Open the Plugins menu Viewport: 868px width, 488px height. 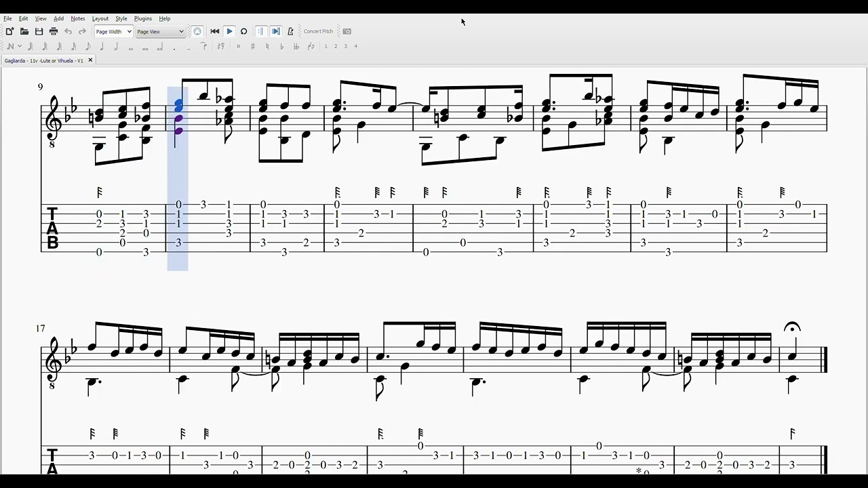point(142,18)
